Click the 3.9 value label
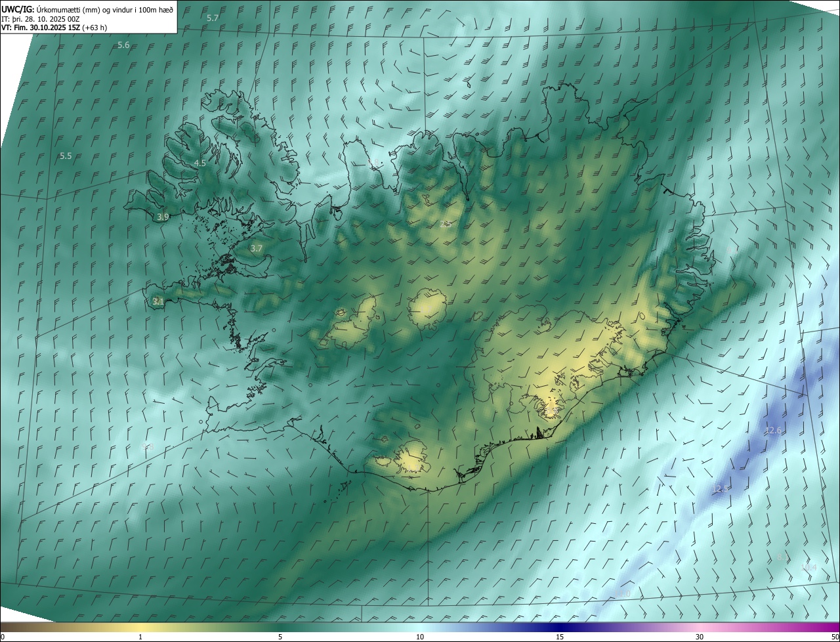 pyautogui.click(x=163, y=217)
